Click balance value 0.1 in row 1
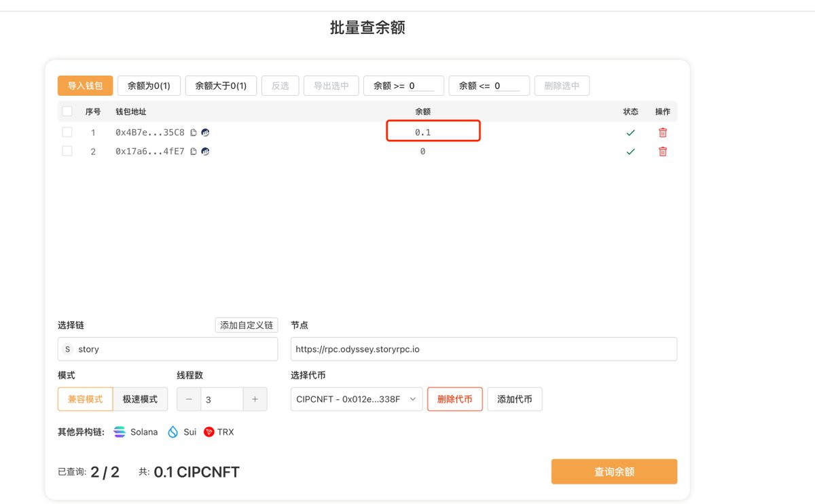The height and width of the screenshot is (504, 815). click(423, 132)
